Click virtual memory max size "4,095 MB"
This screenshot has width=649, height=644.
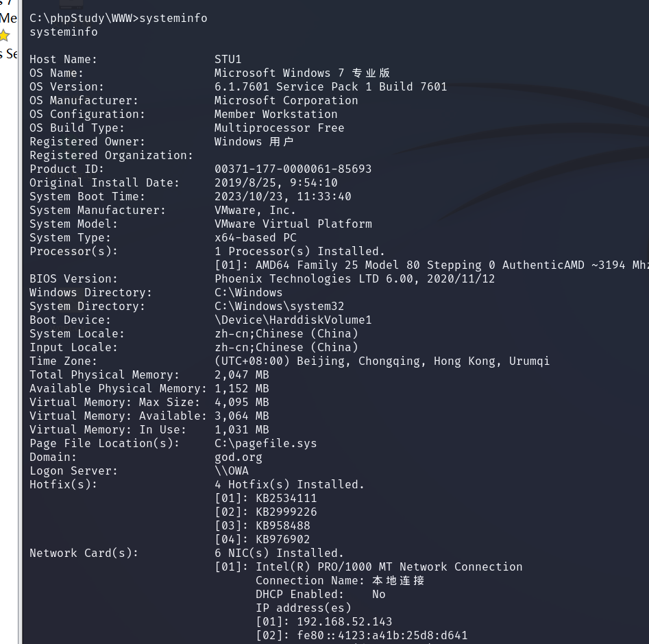point(242,402)
